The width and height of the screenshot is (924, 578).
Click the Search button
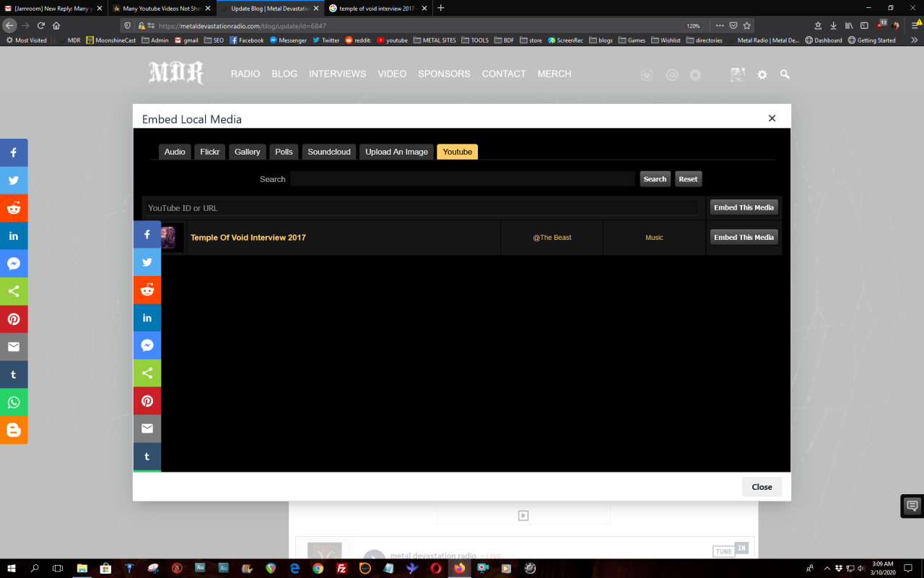click(655, 179)
